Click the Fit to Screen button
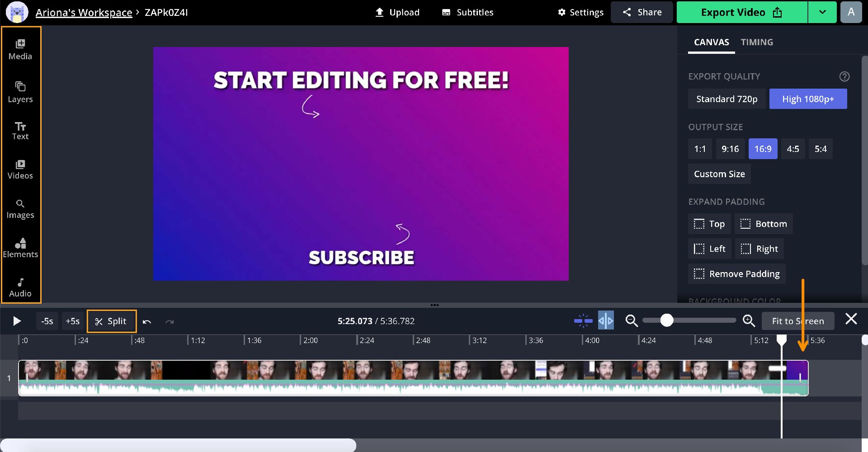The width and height of the screenshot is (868, 452). (x=797, y=321)
